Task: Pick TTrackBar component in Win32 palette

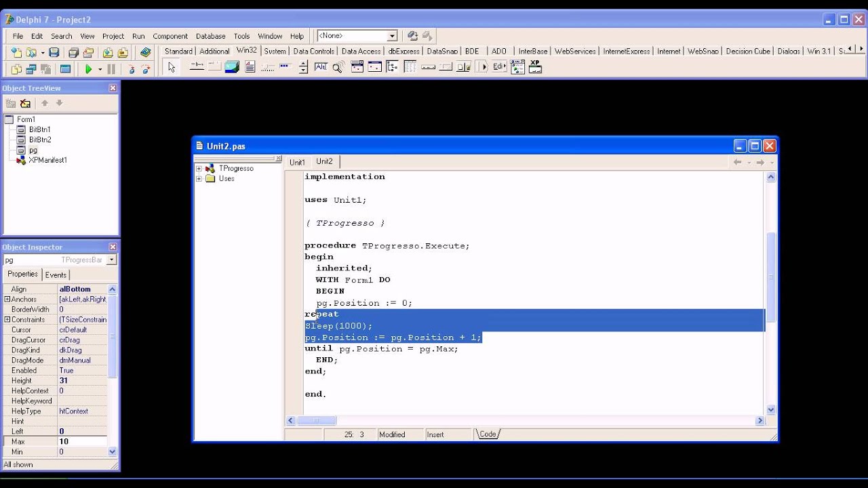Action: pyautogui.click(x=268, y=66)
